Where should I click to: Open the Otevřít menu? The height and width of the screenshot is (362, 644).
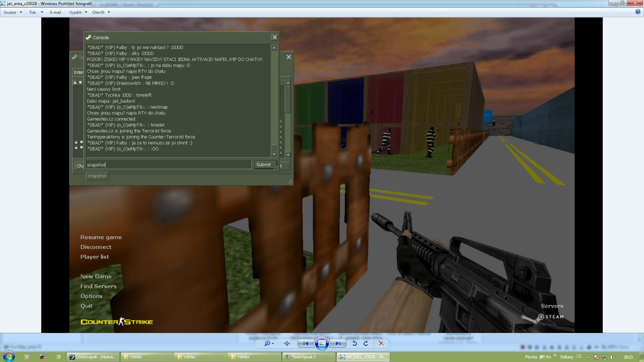pos(98,12)
